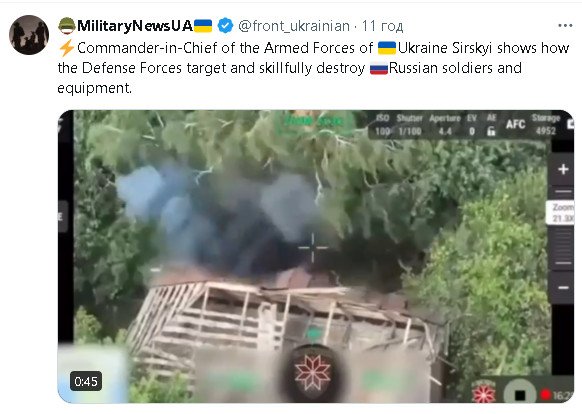This screenshot has height=414, width=582.
Task: Open the @front_ukrainian handle link
Action: (x=294, y=26)
